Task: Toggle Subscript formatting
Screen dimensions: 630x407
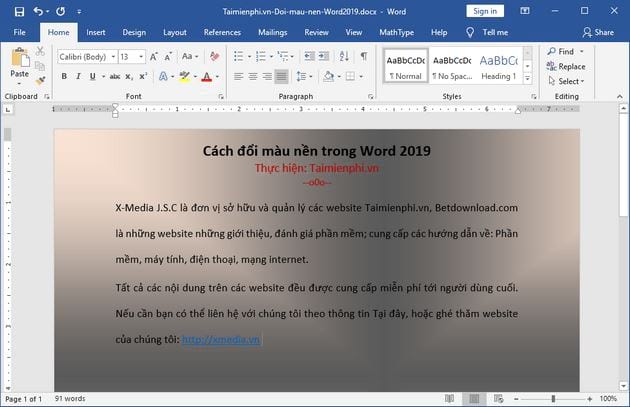Action: [129, 76]
